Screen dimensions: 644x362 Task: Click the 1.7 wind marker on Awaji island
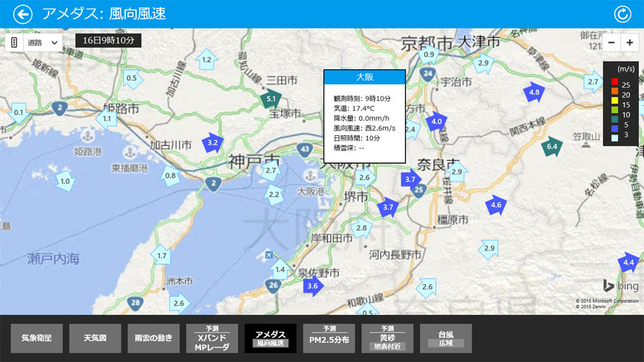pyautogui.click(x=162, y=255)
